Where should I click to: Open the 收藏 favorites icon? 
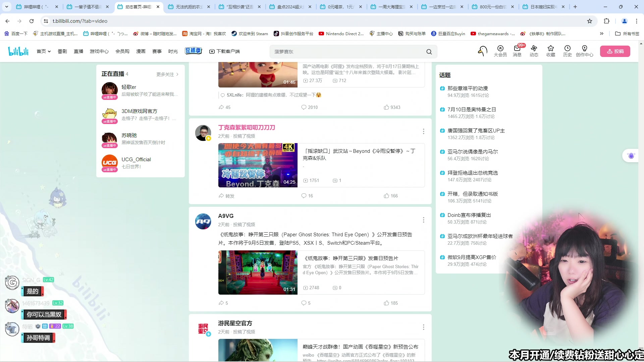click(x=550, y=51)
